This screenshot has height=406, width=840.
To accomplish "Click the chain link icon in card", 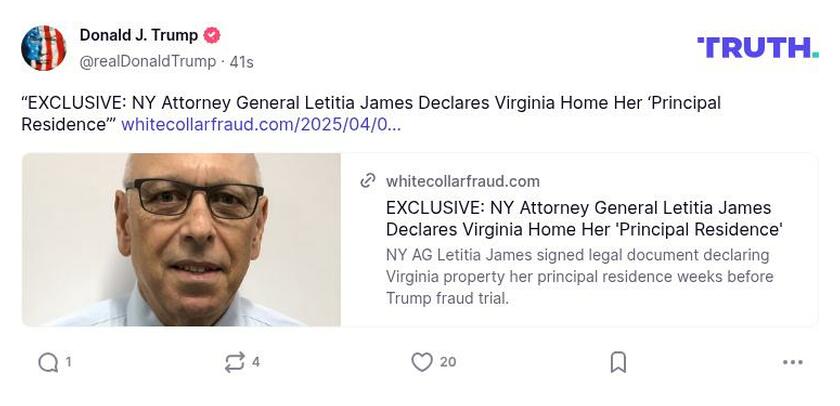I will [368, 181].
